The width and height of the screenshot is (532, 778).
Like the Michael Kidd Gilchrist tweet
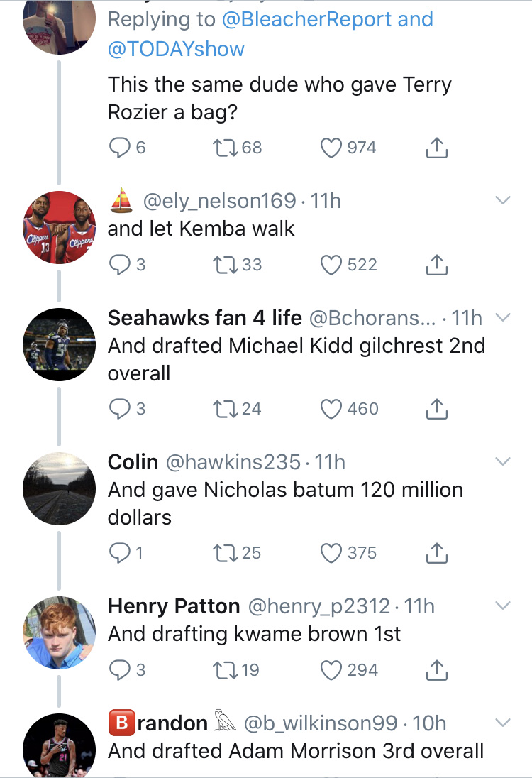coord(331,409)
